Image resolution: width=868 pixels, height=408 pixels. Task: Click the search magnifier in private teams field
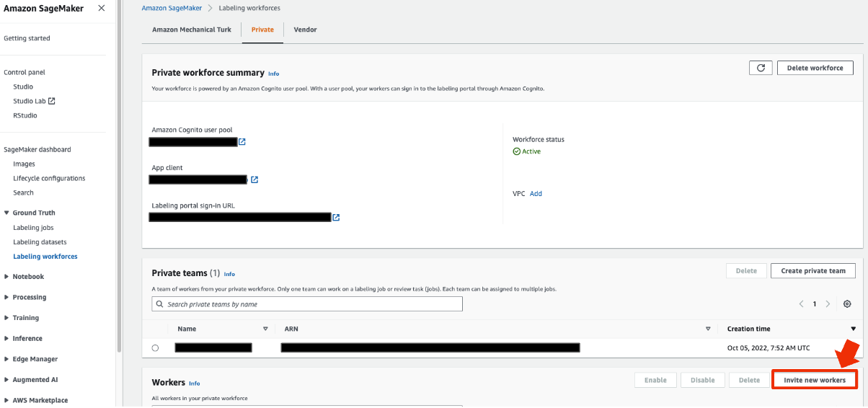click(x=159, y=304)
